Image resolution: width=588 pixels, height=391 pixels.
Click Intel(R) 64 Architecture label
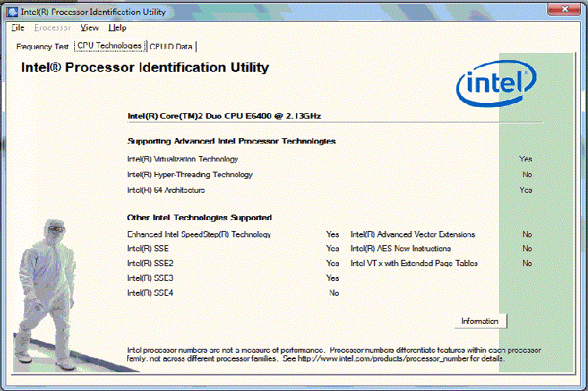coord(166,190)
